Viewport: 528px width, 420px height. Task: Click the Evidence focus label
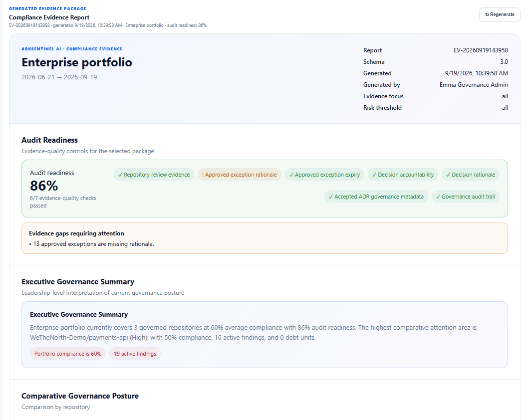tap(383, 96)
